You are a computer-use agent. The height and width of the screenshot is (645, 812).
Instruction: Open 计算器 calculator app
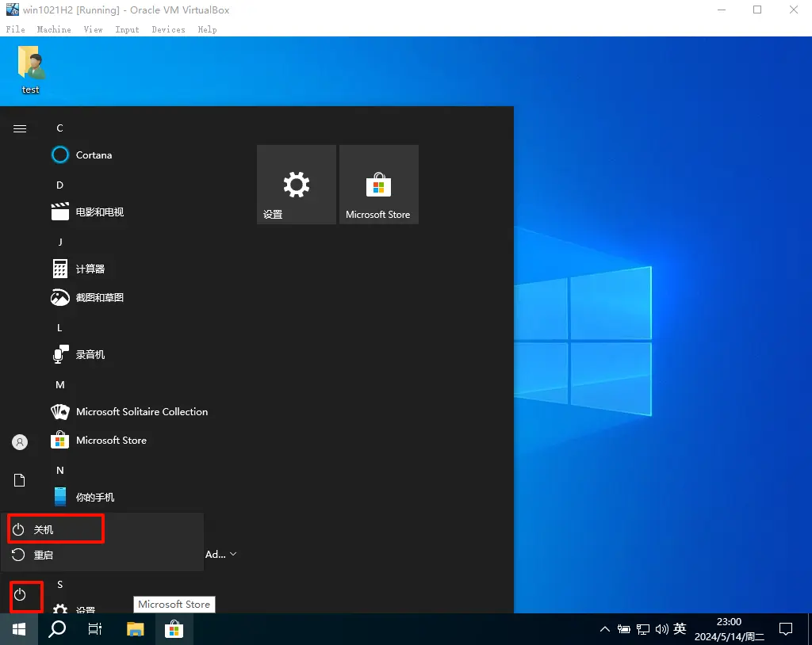79,269
